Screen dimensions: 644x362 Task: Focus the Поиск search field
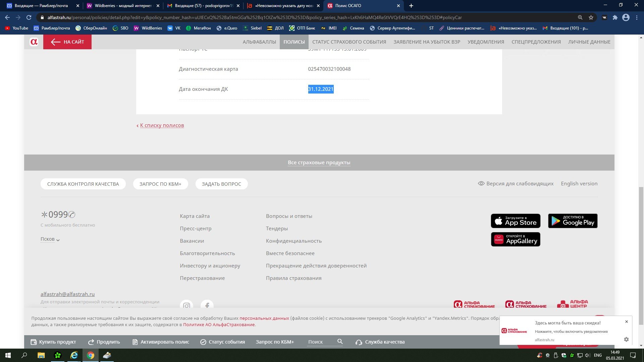321,342
